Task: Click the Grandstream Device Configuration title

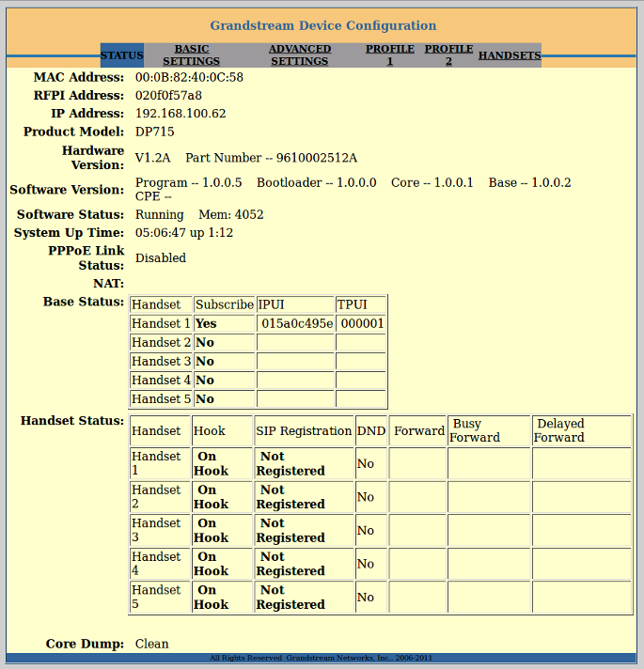Action: [x=323, y=25]
